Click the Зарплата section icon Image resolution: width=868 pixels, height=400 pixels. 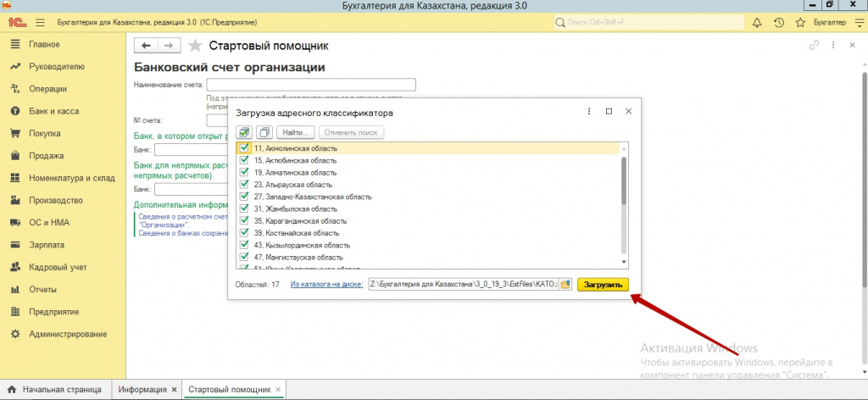pyautogui.click(x=16, y=245)
